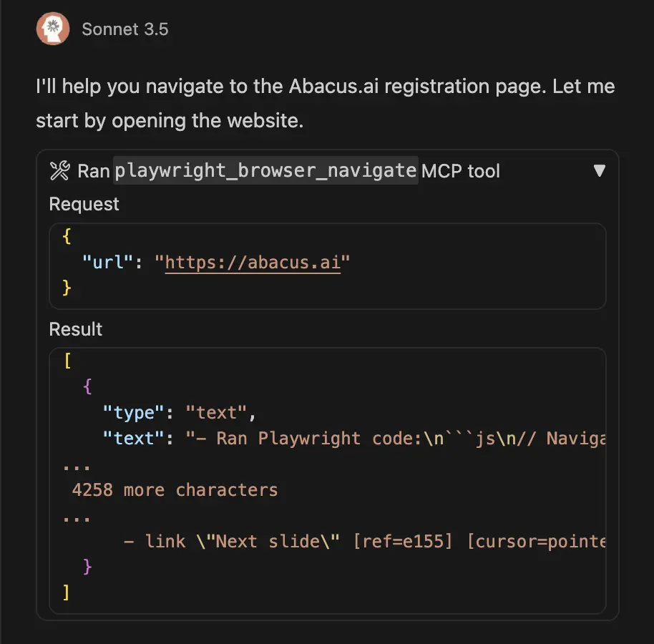Click the closing brace in Request block

point(68,287)
